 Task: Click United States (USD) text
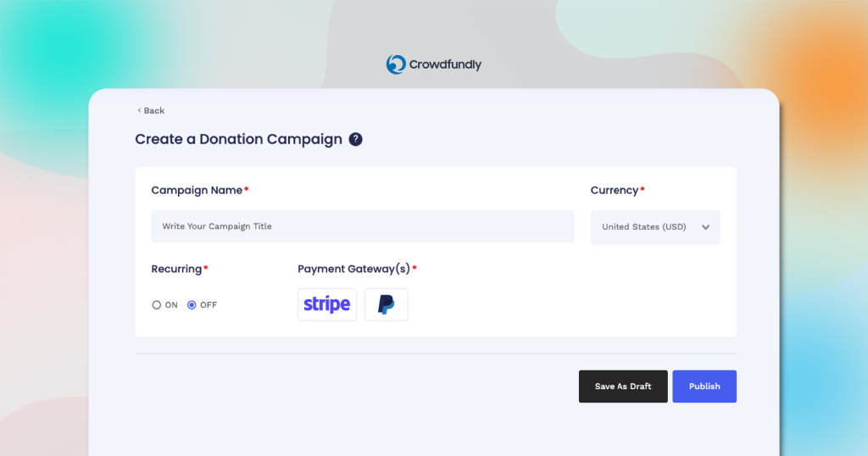(x=644, y=227)
